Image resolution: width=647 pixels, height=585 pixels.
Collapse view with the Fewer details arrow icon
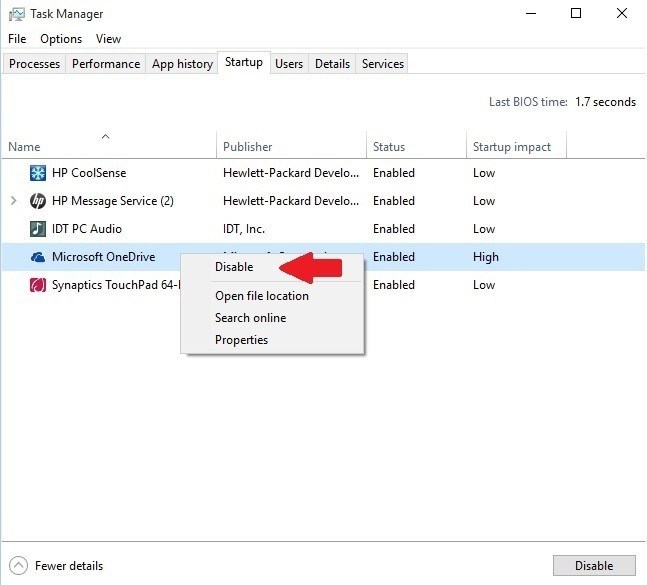tap(18, 566)
